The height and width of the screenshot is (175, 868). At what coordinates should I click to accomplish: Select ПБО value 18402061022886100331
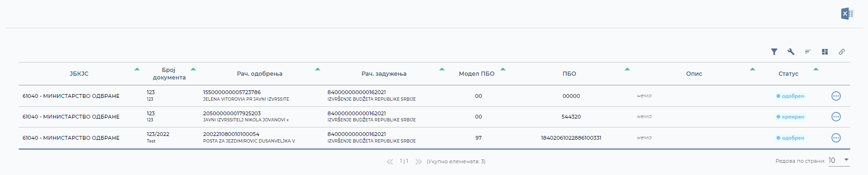(571, 138)
